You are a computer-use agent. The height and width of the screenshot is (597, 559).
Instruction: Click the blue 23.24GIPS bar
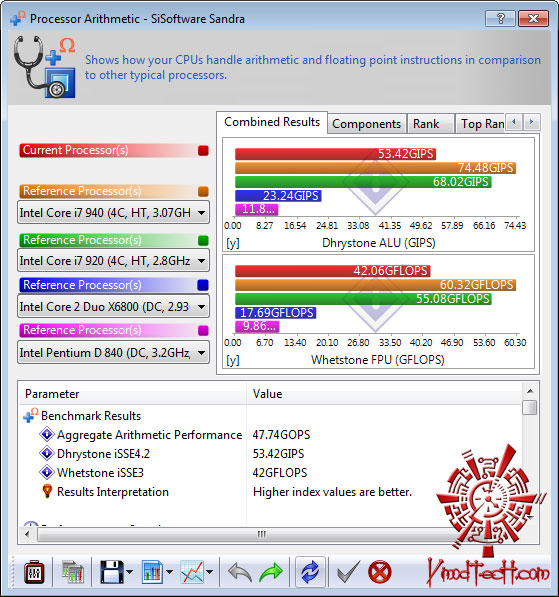[x=278, y=196]
